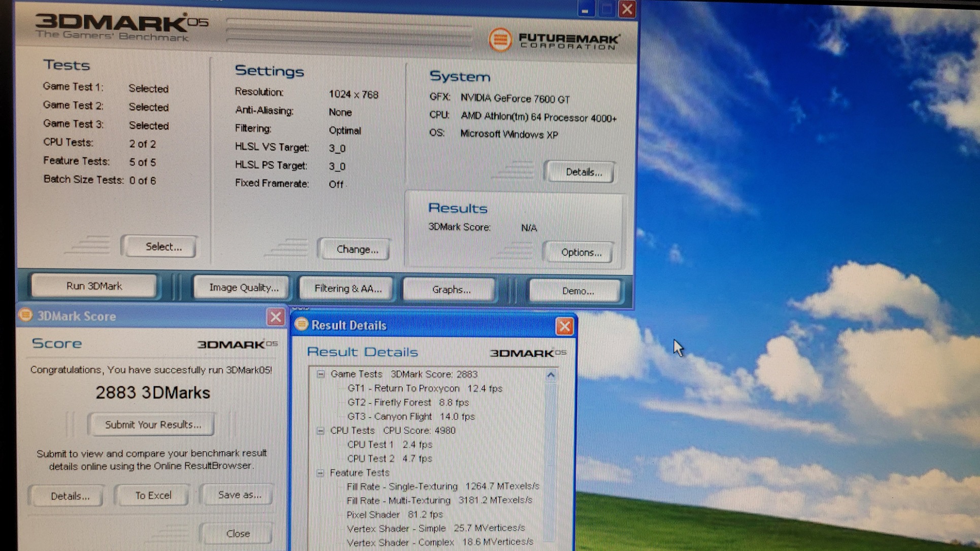Viewport: 980px width, 551px height.
Task: Click the Futuremark Corporation logo icon
Action: tap(500, 40)
